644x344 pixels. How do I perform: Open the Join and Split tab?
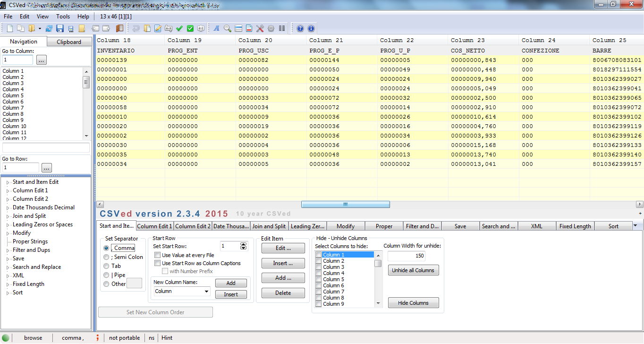coord(269,226)
